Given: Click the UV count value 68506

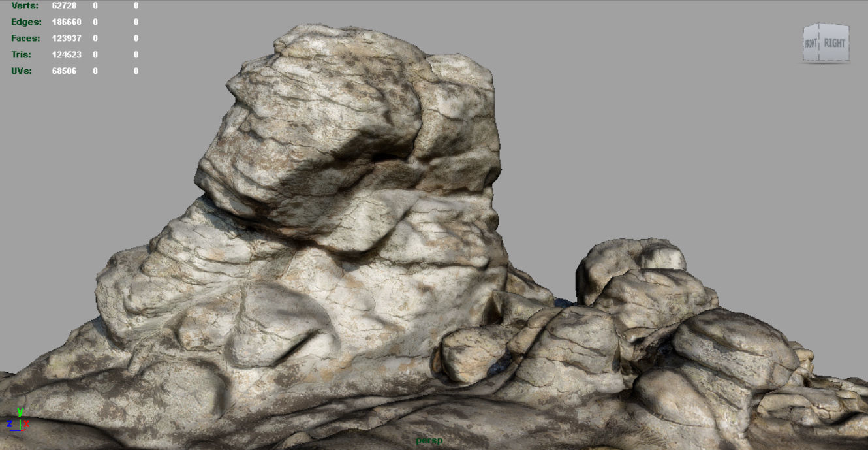Looking at the screenshot, I should (x=64, y=71).
